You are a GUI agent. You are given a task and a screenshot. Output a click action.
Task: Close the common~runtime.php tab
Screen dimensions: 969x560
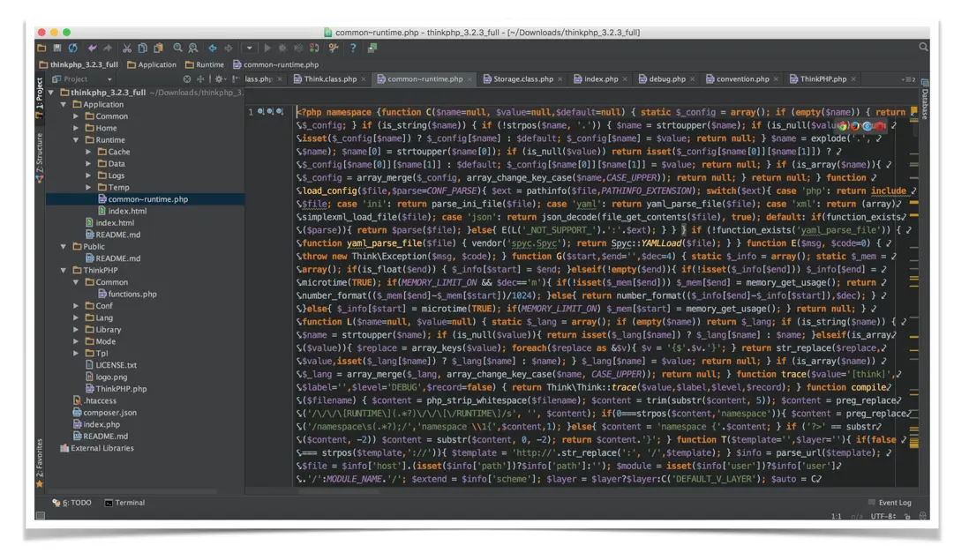[x=469, y=79]
